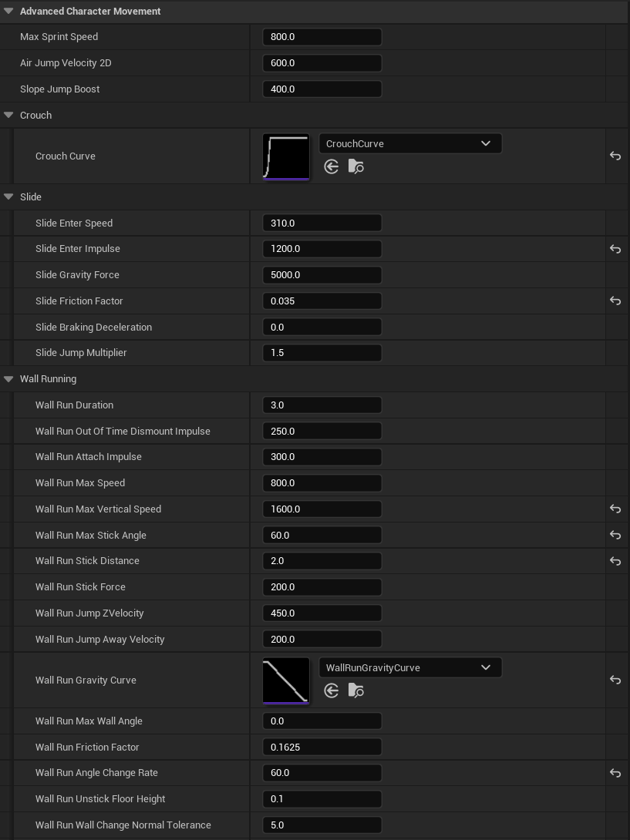Click the Crouch Curve thumbnail

pyautogui.click(x=286, y=156)
